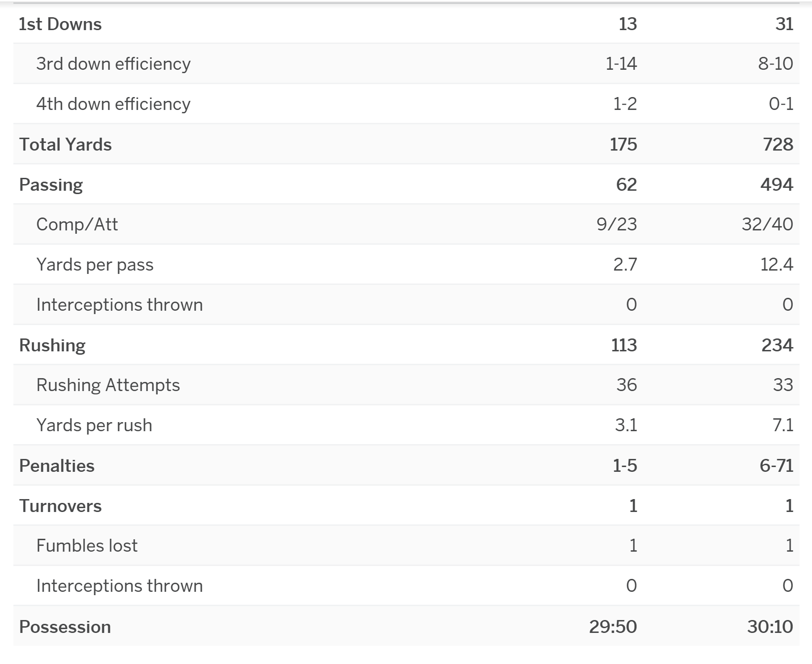This screenshot has width=812, height=664.
Task: Select the Possession row heading
Action: click(65, 627)
